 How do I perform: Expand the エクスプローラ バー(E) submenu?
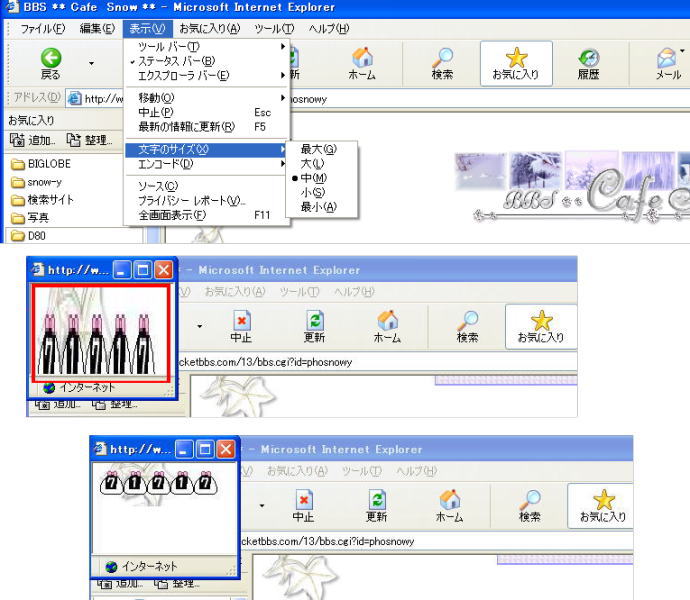pyautogui.click(x=183, y=75)
